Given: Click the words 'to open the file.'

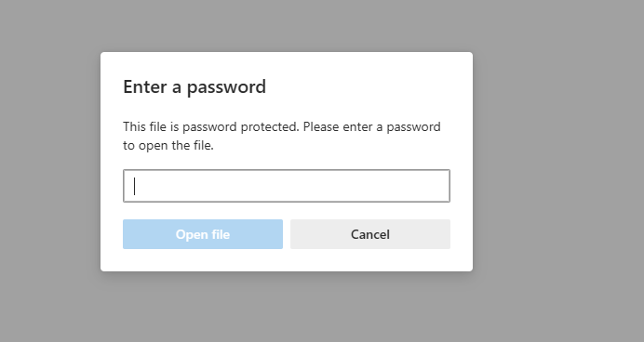Looking at the screenshot, I should pyautogui.click(x=168, y=146).
